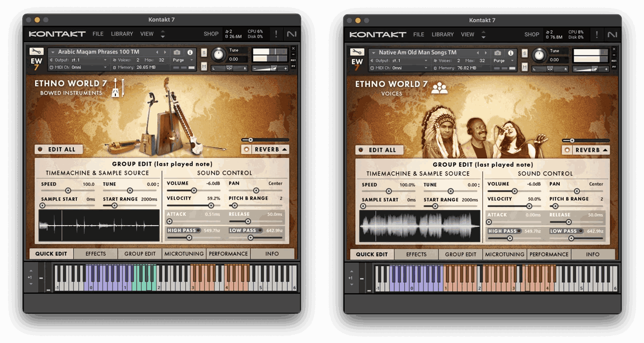Open Purge dropdown in Native Am header
Viewport: 644px width, 343px height.
[x=503, y=60]
